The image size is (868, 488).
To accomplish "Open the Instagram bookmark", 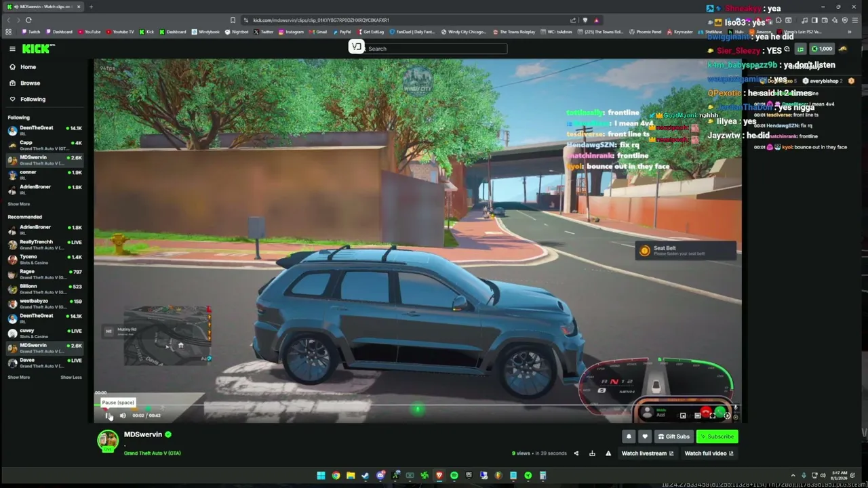I will 291,32.
